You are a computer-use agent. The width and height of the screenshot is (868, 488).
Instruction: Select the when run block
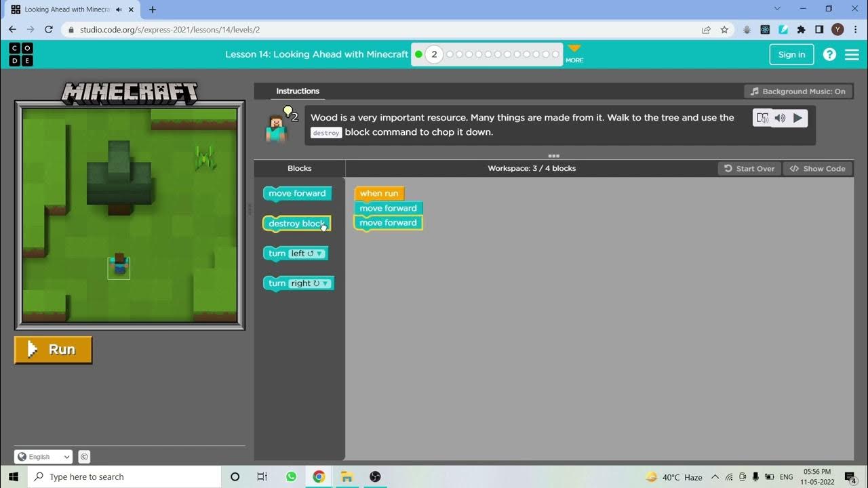[379, 193]
